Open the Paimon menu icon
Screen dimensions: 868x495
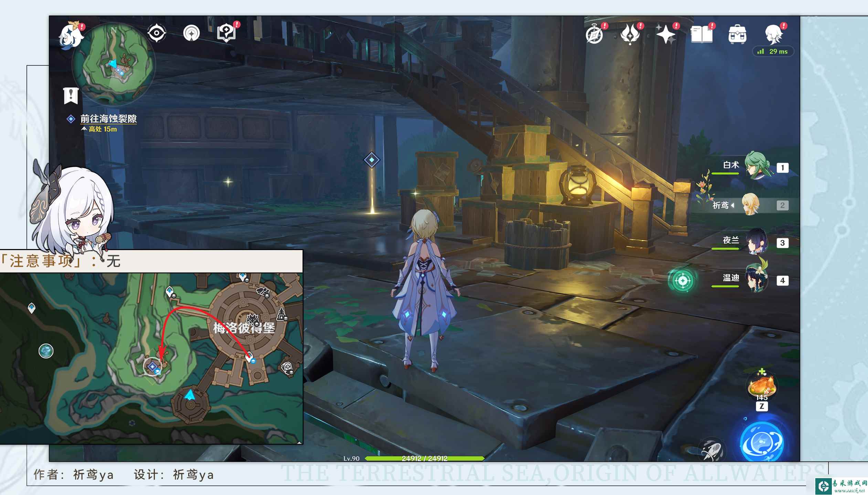[x=72, y=35]
